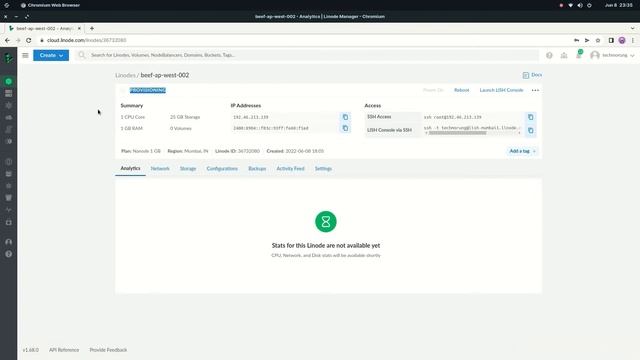Open the system network indicator
640x360 pixels.
[x=571, y=5]
